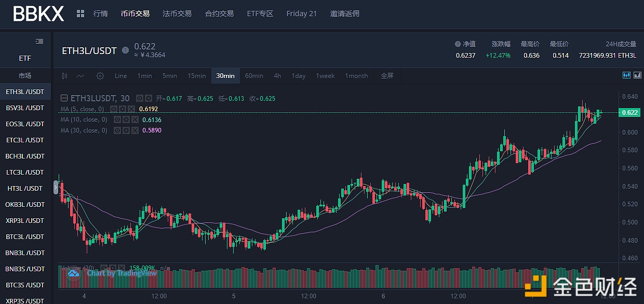Select 币币交易 in the navigation
The height and width of the screenshot is (304, 644).
135,14
